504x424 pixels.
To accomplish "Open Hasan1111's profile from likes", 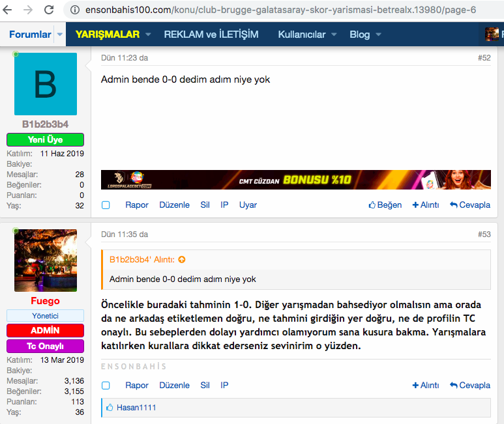I will coord(136,408).
